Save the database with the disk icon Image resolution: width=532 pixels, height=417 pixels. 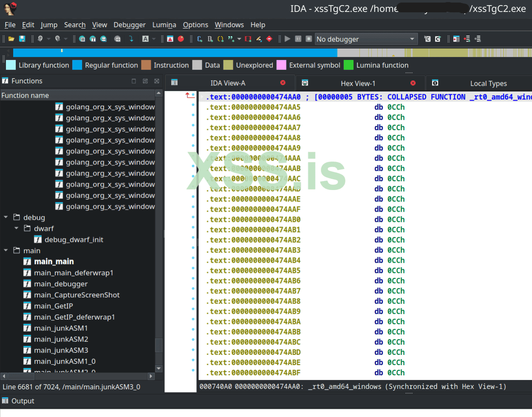tap(22, 39)
